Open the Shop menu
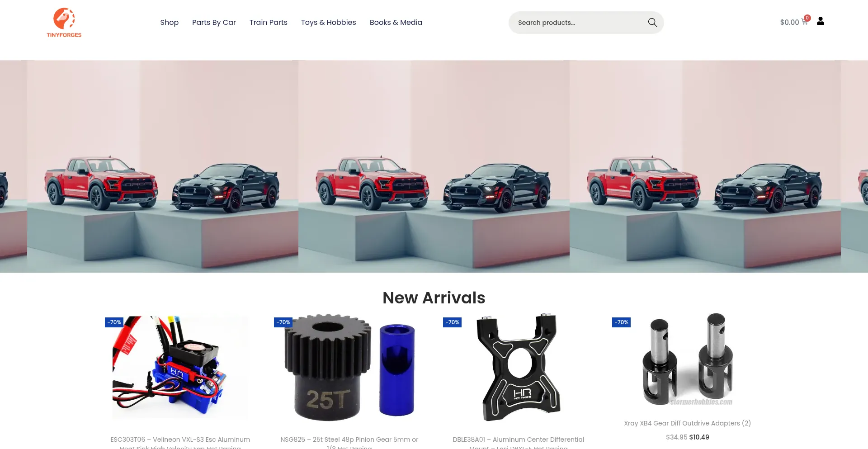868x449 pixels. tap(169, 23)
